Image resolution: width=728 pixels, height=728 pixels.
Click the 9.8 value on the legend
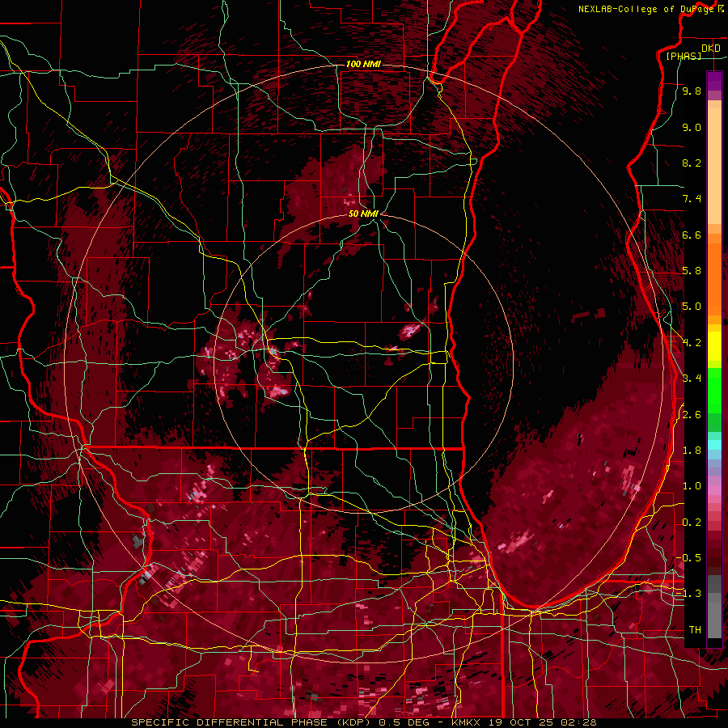click(x=692, y=91)
